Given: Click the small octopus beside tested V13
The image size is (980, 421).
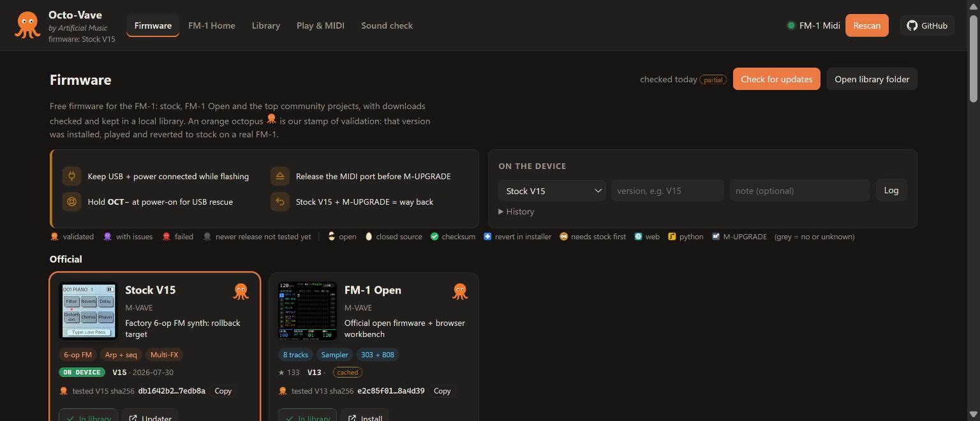Looking at the screenshot, I should point(283,391).
